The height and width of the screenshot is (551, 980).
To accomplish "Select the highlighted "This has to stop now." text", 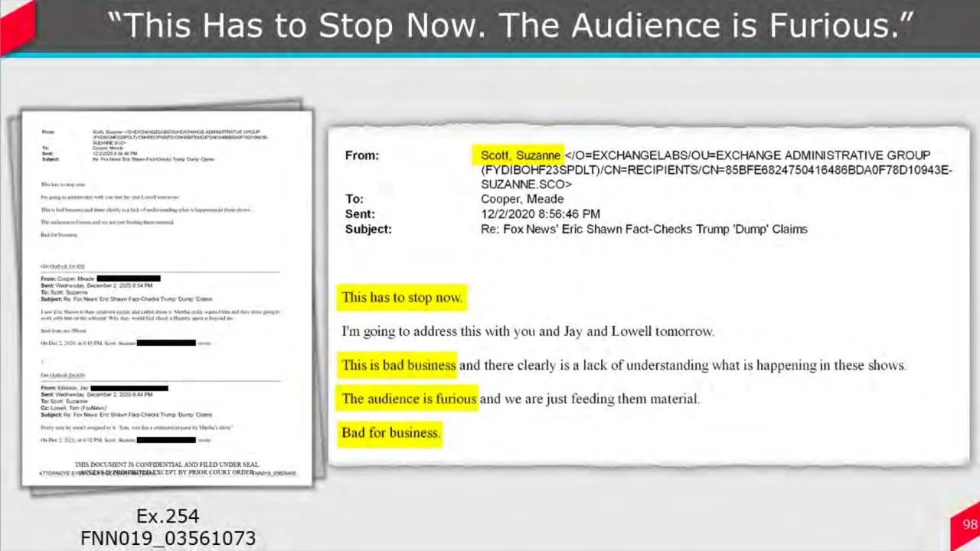I will coord(402,298).
